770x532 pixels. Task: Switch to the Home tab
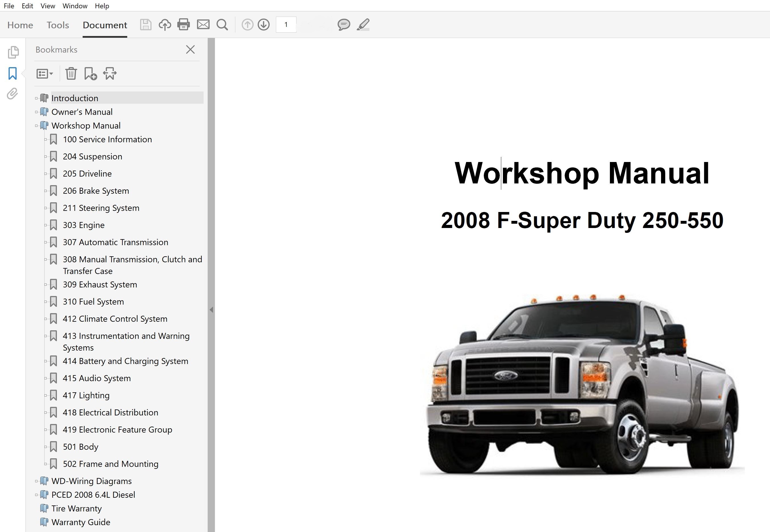[x=20, y=25]
